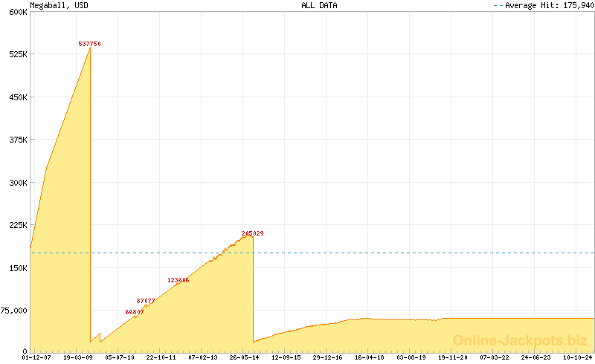Click the 75,000 y-axis label
Viewport: 595px width, 364px height.
click(x=13, y=311)
